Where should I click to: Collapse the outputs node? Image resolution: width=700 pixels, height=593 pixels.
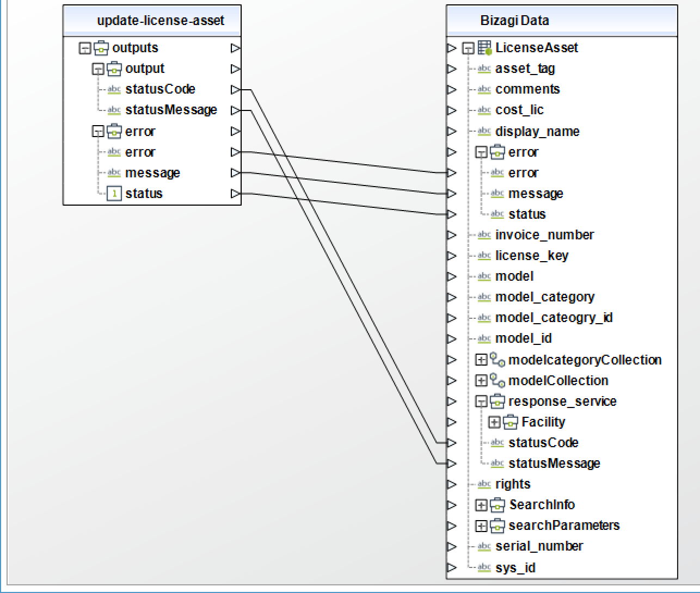point(85,48)
